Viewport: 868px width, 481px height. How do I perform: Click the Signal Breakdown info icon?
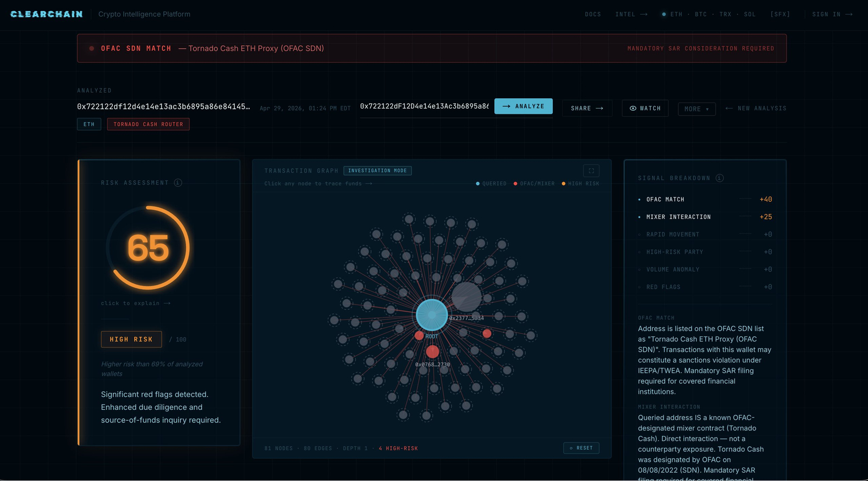[719, 178]
